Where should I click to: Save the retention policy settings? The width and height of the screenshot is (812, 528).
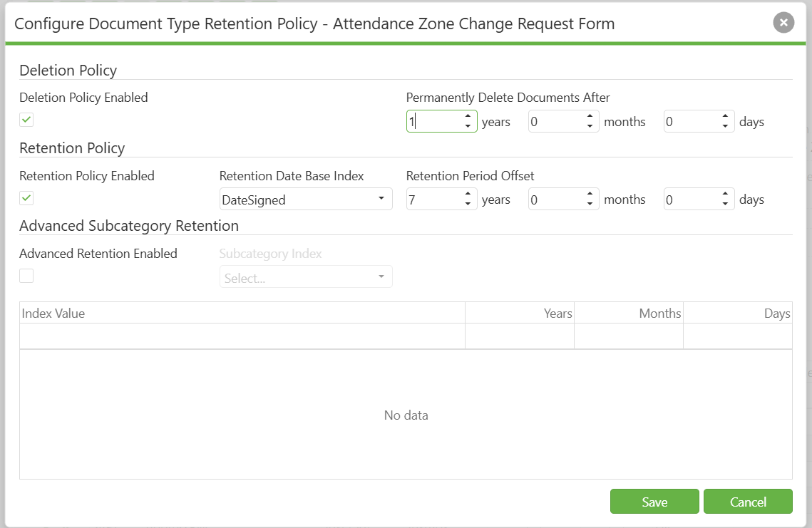coord(654,502)
